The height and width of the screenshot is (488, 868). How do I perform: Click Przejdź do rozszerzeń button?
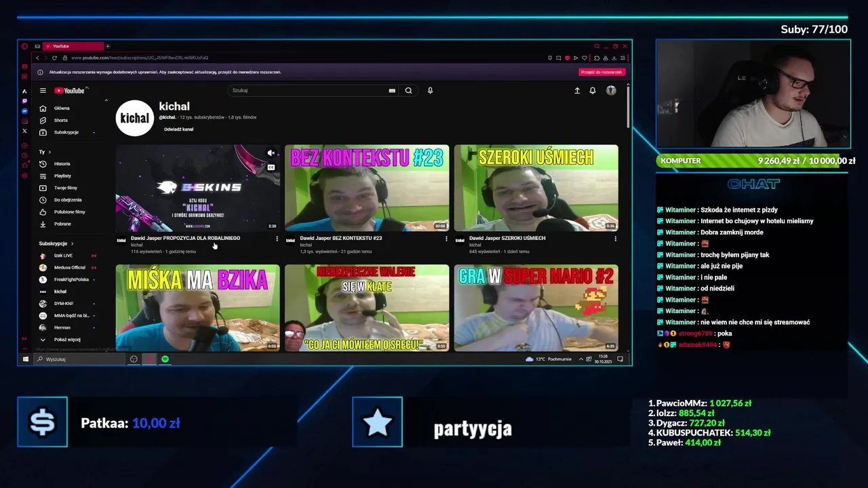[x=601, y=72]
